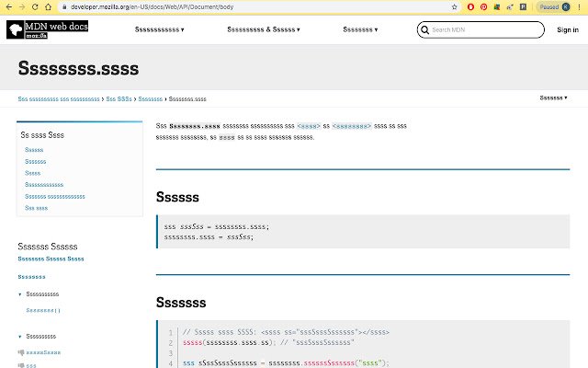Click the MDN web docs logo
588x368 pixels.
(47, 29)
